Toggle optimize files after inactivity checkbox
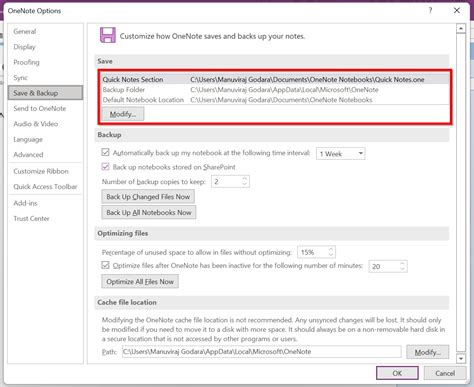This screenshot has height=387, width=474. [x=105, y=265]
